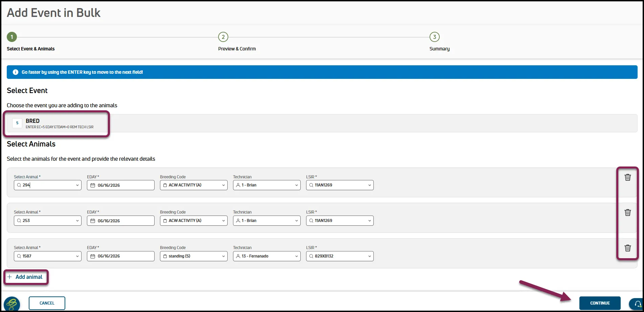Click EDAY date field for animal 253
The height and width of the screenshot is (312, 644).
(x=121, y=221)
